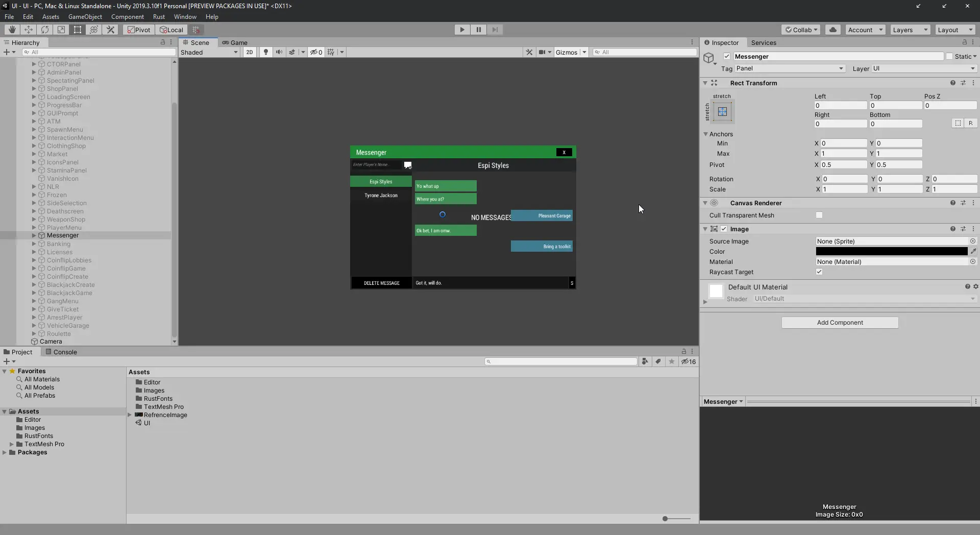Toggle the Static checkbox for Messenger

949,57
